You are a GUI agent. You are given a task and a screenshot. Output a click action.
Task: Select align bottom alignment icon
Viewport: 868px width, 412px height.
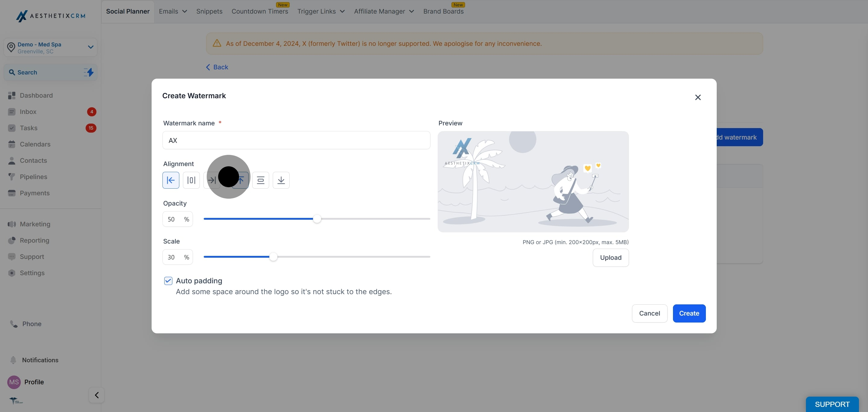point(281,180)
